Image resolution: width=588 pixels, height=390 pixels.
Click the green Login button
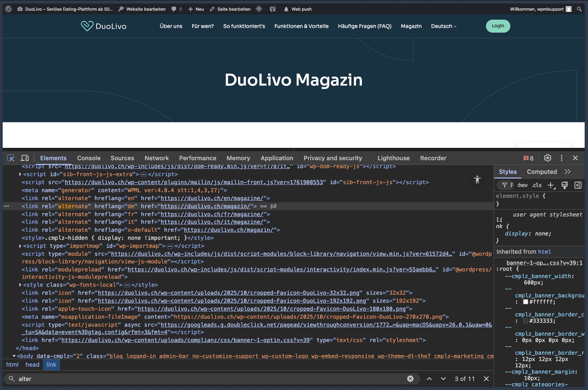point(498,26)
